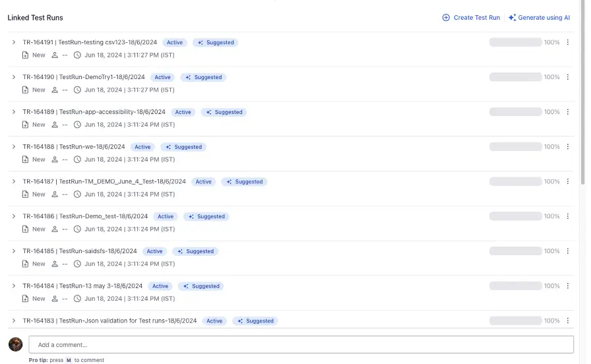Open TR-164185 TestRun-saidsfs title
Screen dimensions: 591x364
[x=80, y=251]
